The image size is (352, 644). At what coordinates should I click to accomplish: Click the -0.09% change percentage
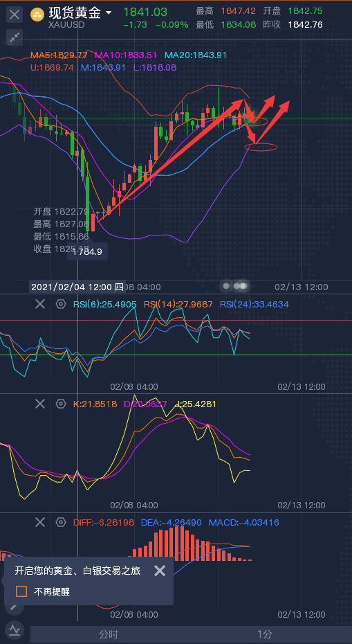click(x=172, y=25)
